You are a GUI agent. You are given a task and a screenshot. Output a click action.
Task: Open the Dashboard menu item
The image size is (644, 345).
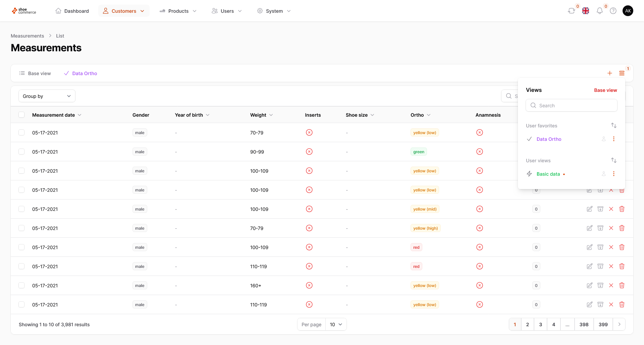72,11
